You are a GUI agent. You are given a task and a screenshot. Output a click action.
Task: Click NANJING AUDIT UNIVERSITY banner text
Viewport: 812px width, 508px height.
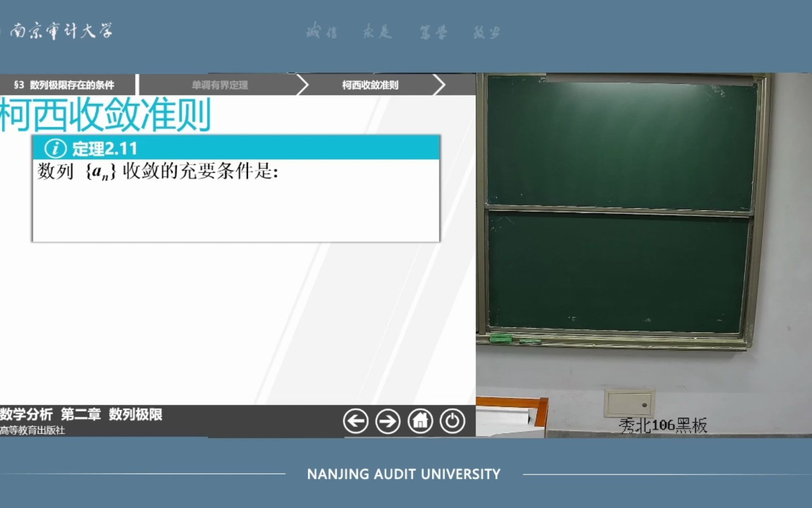point(404,474)
